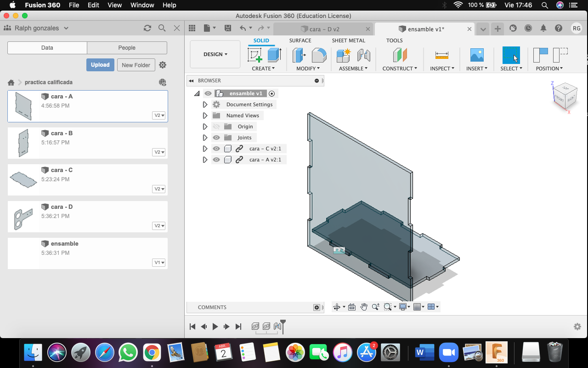
Task: Play the timeline
Action: click(215, 327)
